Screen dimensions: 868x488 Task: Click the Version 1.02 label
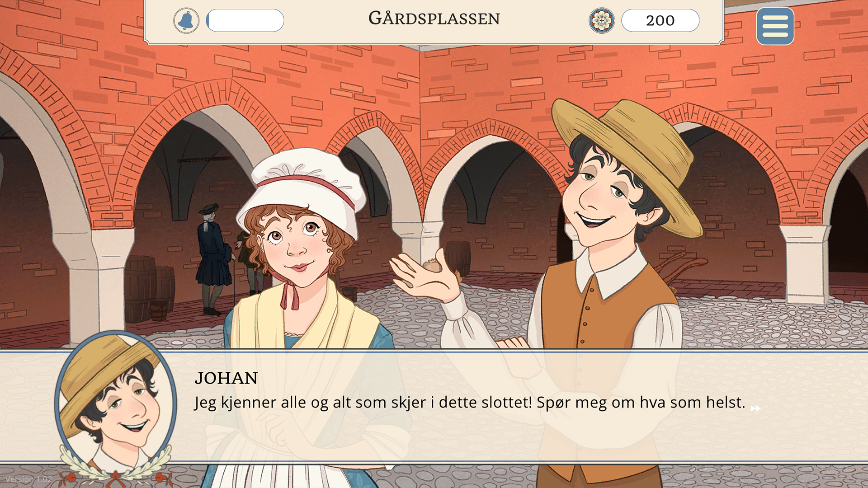click(28, 479)
